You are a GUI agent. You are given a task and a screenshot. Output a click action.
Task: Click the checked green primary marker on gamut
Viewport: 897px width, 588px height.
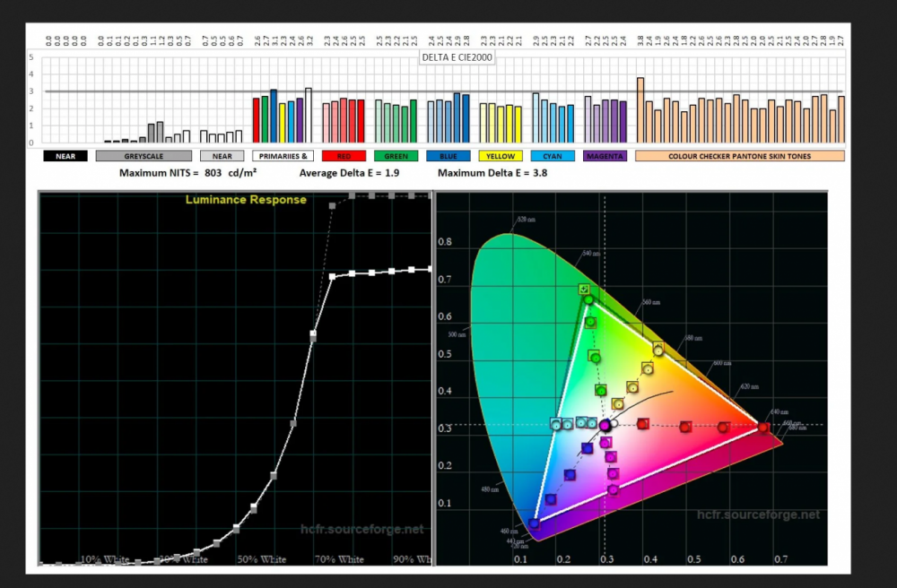click(585, 290)
